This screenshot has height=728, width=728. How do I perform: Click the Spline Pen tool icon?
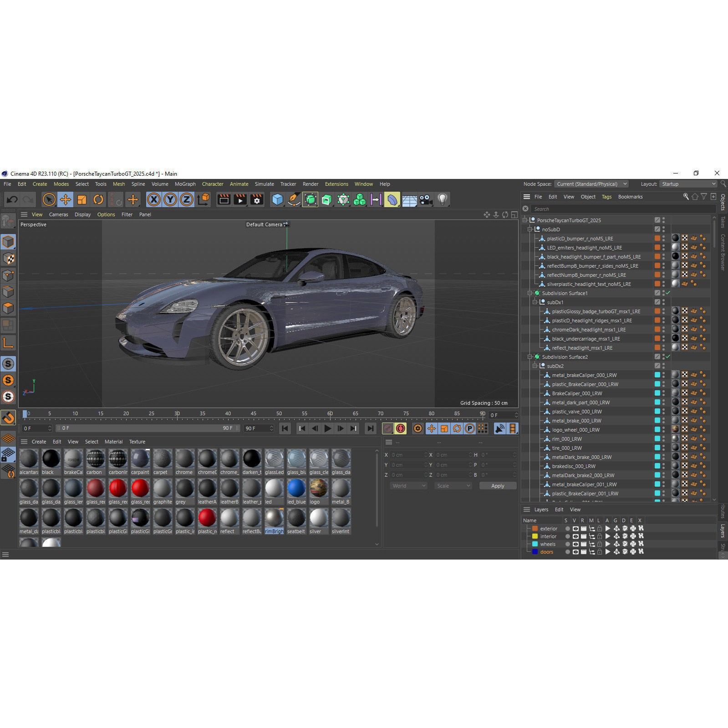294,199
